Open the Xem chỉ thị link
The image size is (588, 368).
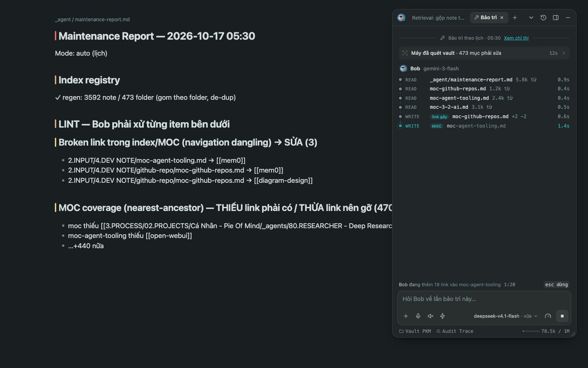(516, 38)
